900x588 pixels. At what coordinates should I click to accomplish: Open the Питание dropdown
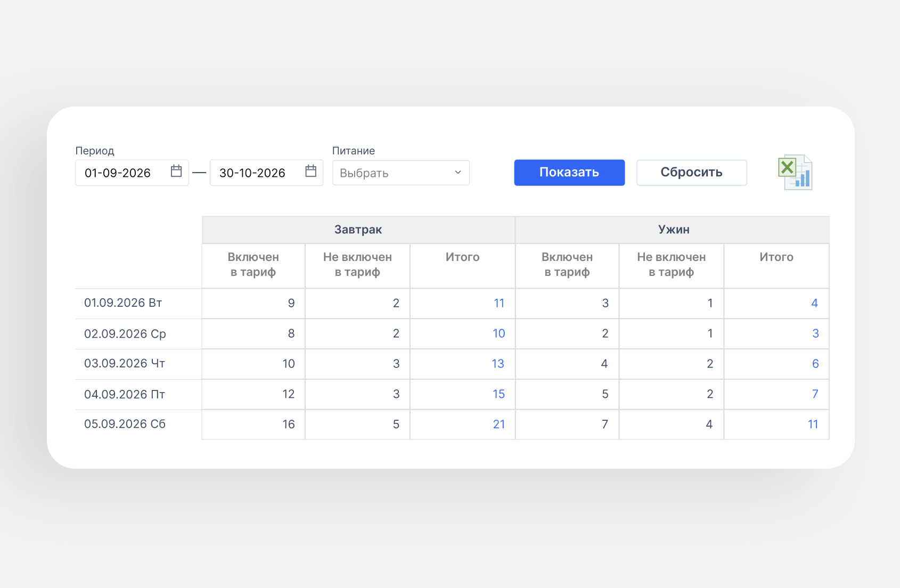coord(401,173)
